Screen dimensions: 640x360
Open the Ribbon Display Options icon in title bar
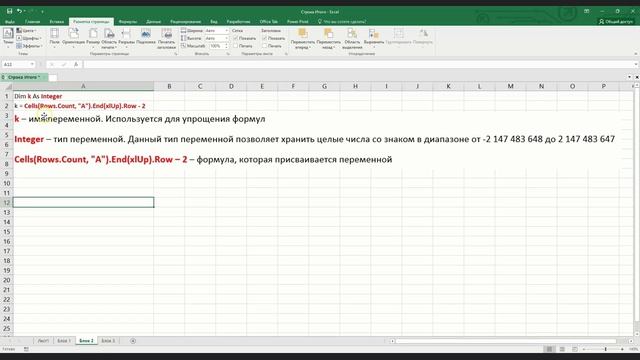point(587,11)
